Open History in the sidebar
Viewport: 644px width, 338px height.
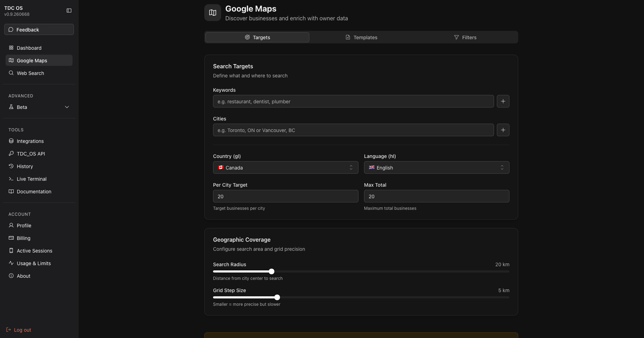[39, 166]
